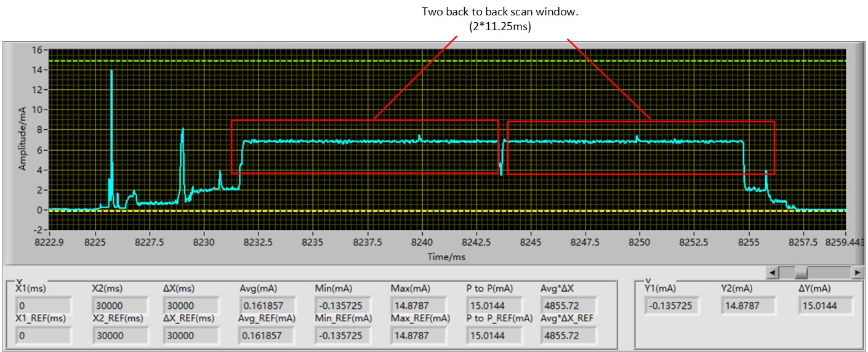Select the Min(mA) value field
868x352 pixels.
[344, 306]
